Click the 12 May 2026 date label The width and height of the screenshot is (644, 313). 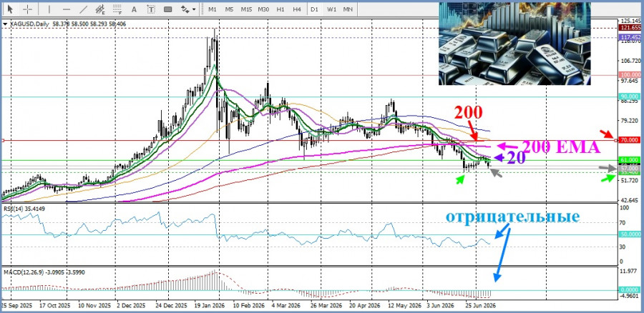pos(404,306)
